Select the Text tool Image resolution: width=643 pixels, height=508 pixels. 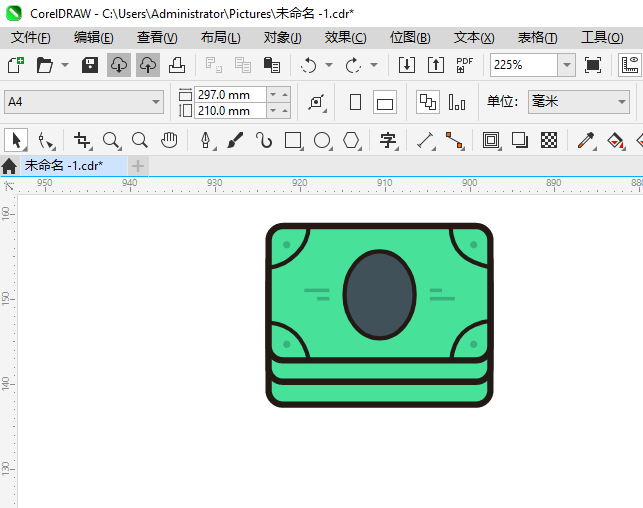[x=388, y=140]
